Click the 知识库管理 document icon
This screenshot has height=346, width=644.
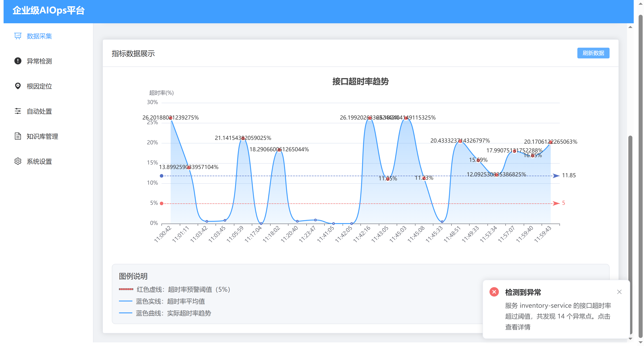(x=18, y=136)
